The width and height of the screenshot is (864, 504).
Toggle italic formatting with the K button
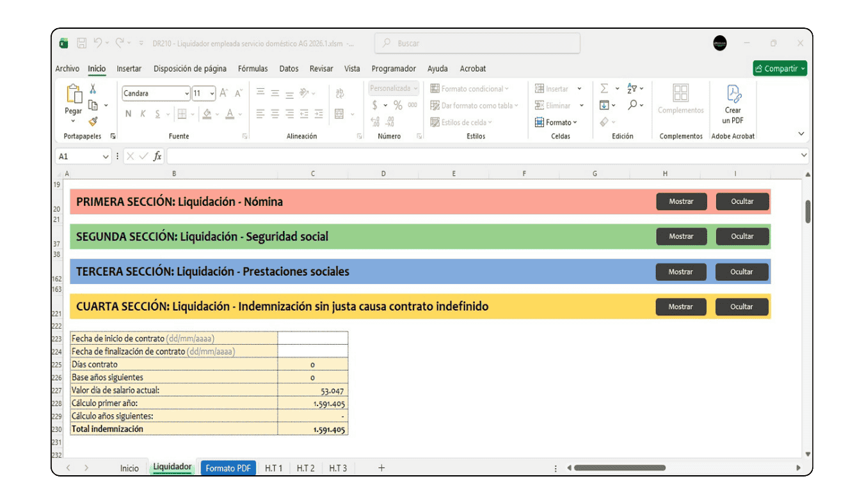[143, 114]
